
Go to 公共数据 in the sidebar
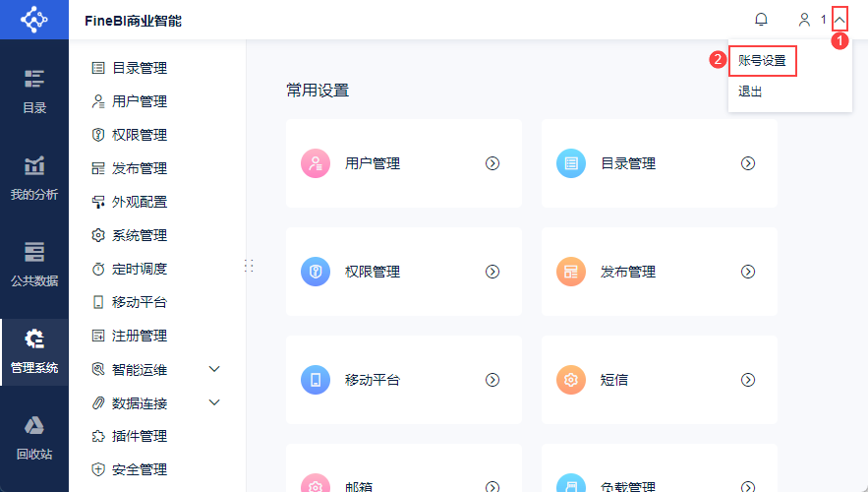34,264
